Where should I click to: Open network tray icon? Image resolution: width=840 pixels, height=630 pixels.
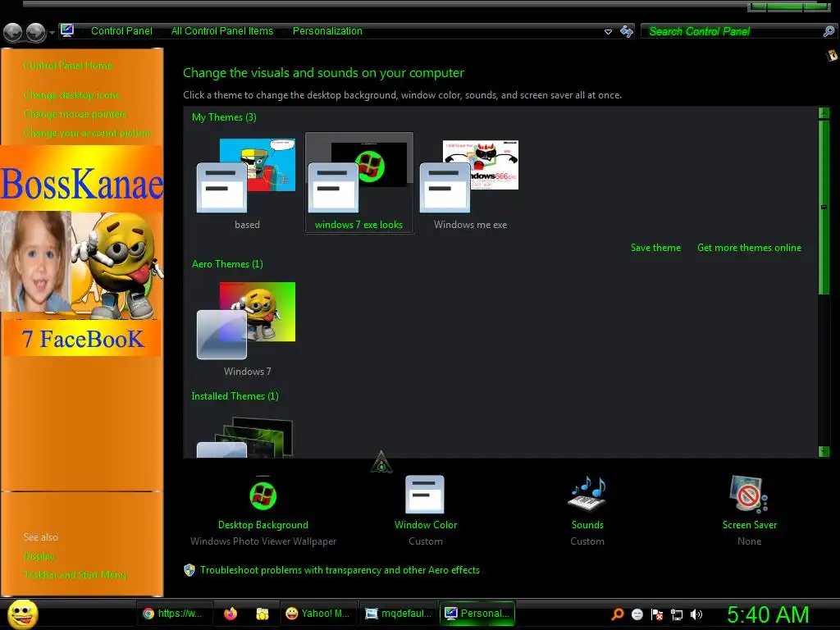(677, 614)
